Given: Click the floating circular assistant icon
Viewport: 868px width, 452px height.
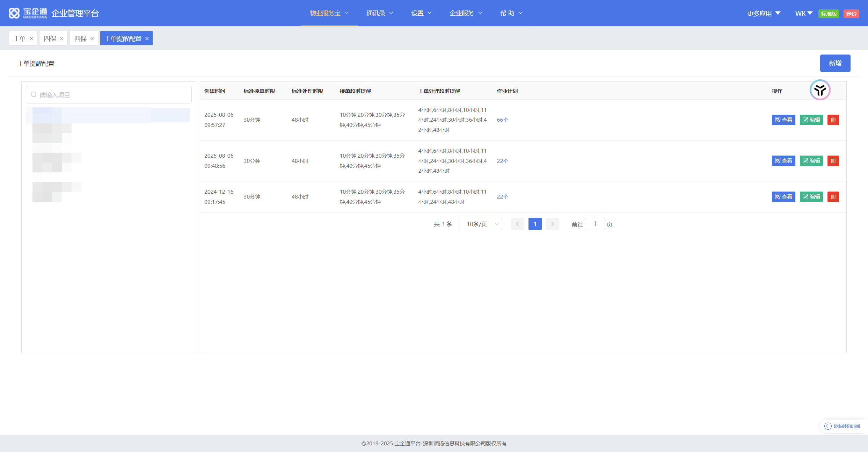Looking at the screenshot, I should (x=819, y=90).
